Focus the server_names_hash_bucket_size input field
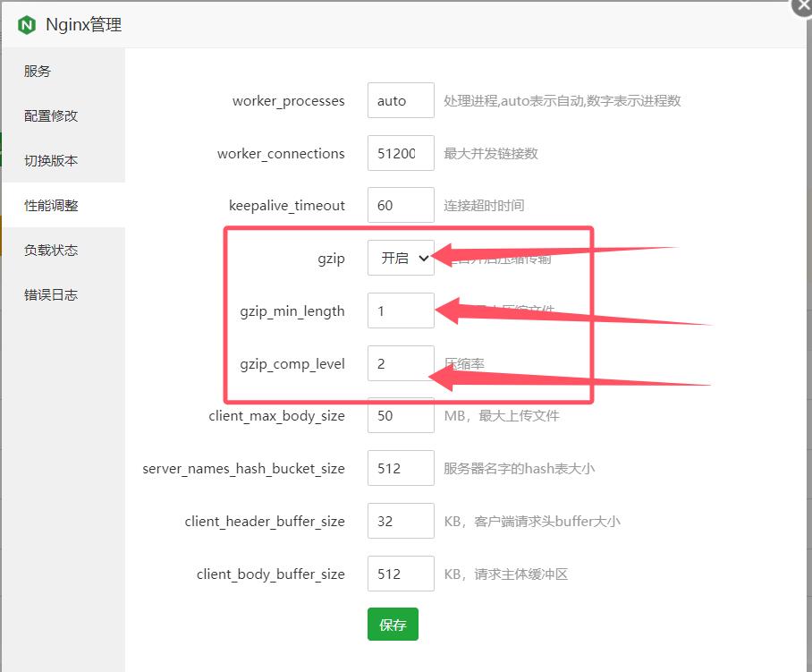The width and height of the screenshot is (812, 672). [401, 468]
